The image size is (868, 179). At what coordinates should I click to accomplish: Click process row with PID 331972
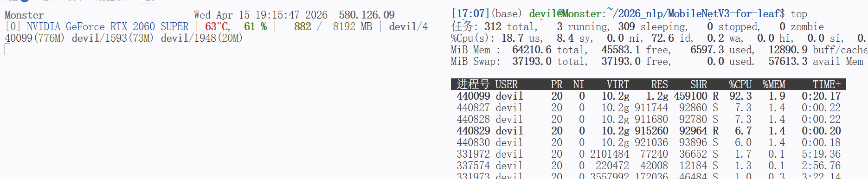[649, 154]
